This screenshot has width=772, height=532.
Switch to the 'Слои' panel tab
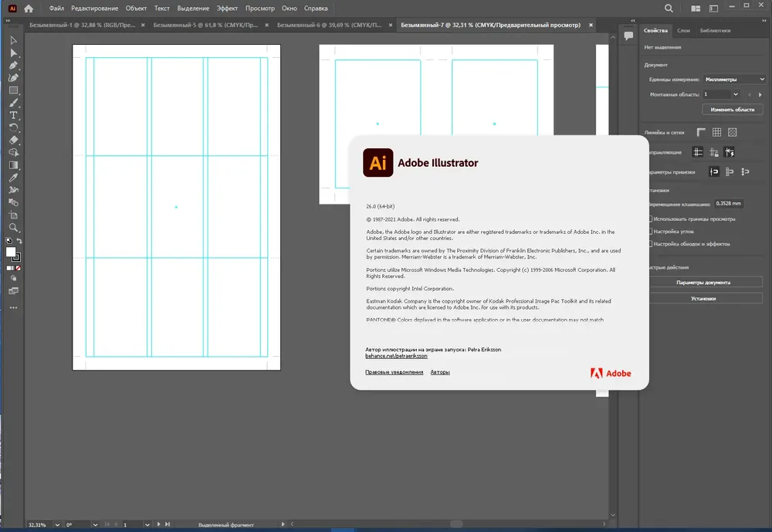(x=683, y=31)
